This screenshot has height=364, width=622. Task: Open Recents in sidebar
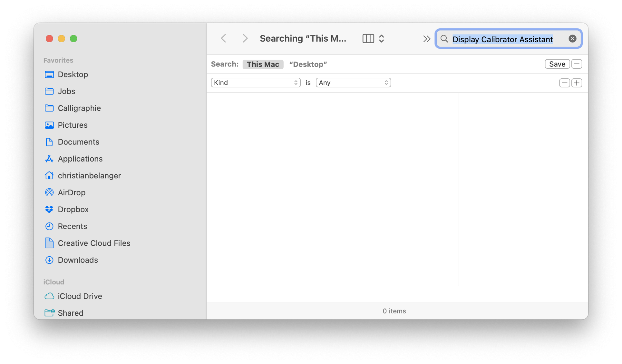click(x=72, y=226)
